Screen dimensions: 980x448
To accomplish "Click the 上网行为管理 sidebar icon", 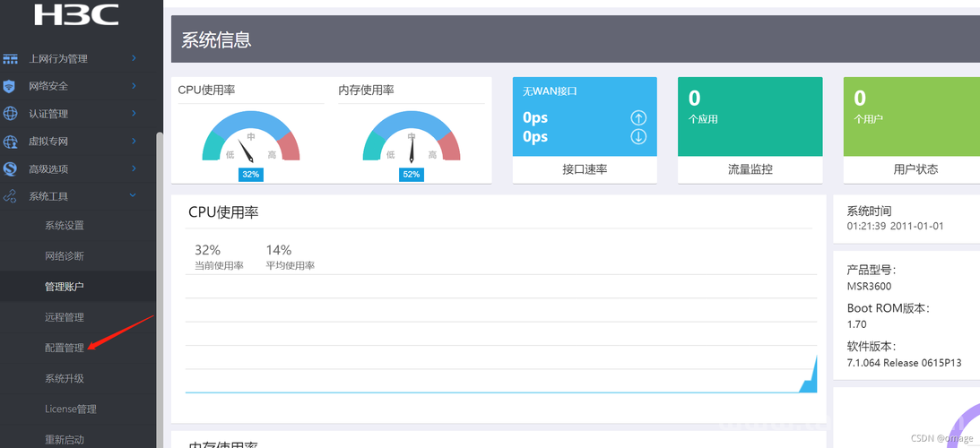I will coord(10,59).
